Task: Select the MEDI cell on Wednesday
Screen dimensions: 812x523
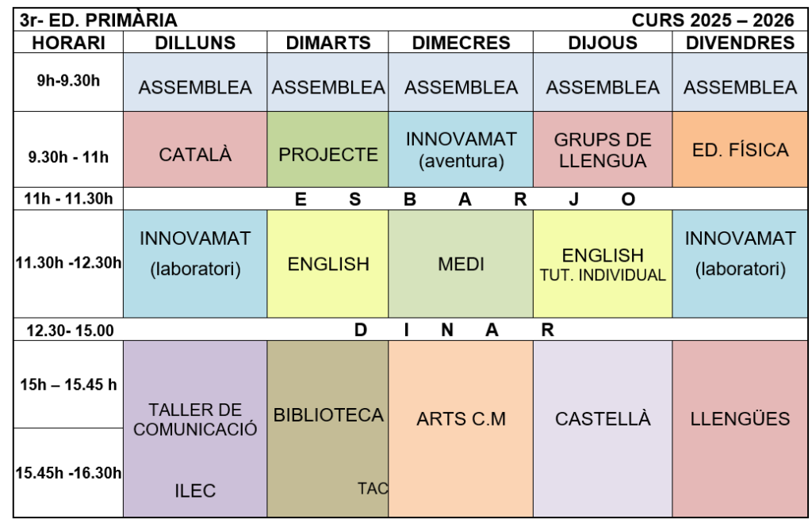Action: coord(461,264)
